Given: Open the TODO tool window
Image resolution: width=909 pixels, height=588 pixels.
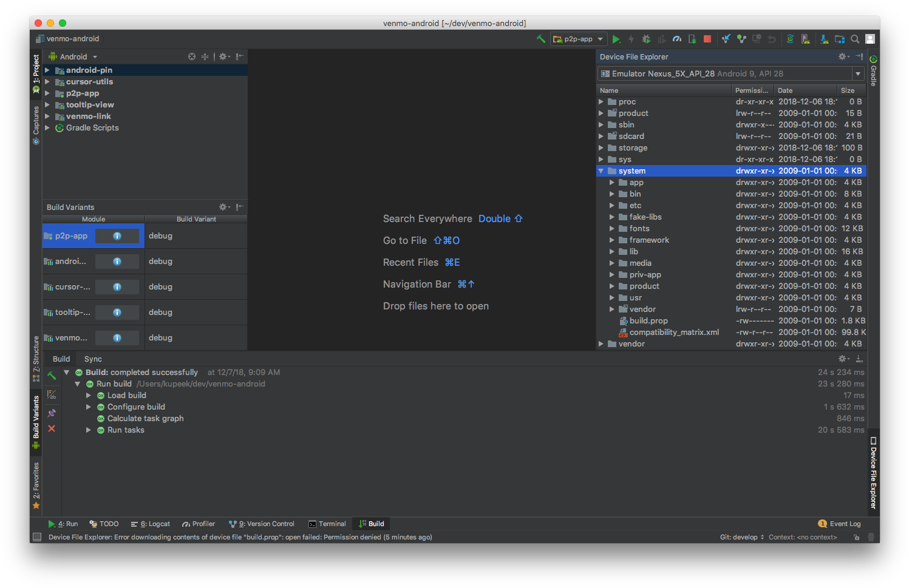Looking at the screenshot, I should [104, 524].
